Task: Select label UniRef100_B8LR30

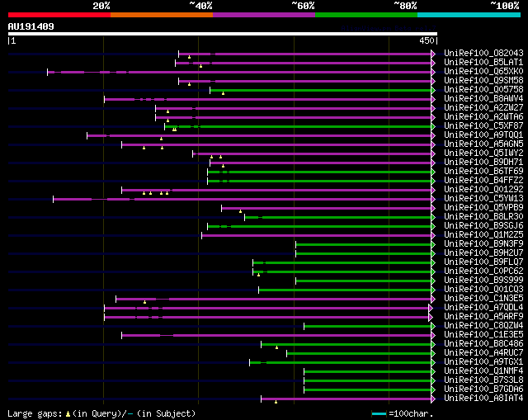Action: (x=483, y=216)
